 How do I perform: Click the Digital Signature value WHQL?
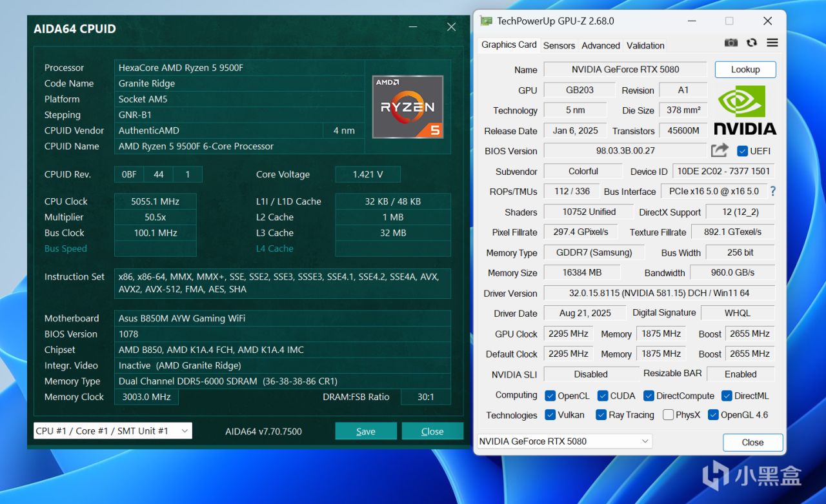738,313
